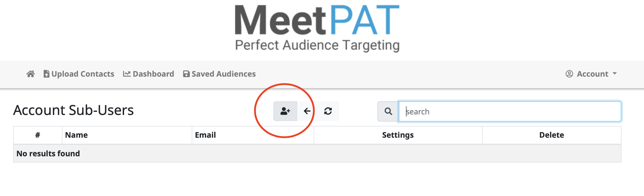Click the Account user circle icon
The height and width of the screenshot is (196, 644).
569,74
